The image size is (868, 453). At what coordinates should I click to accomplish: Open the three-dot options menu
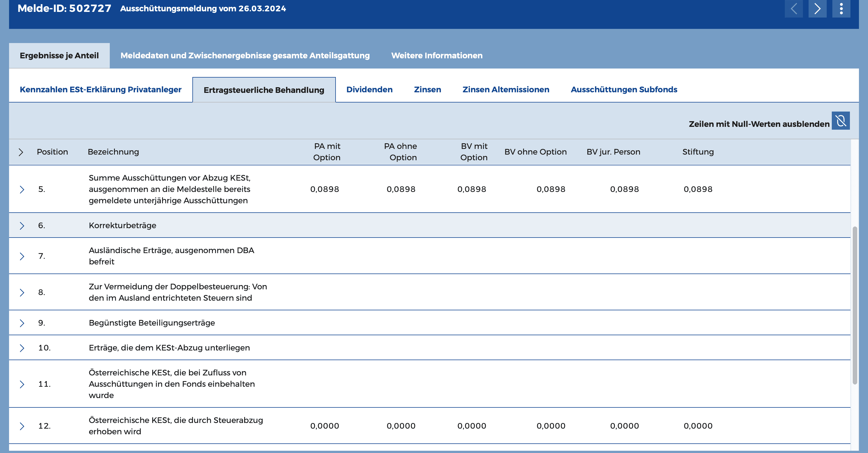click(841, 8)
